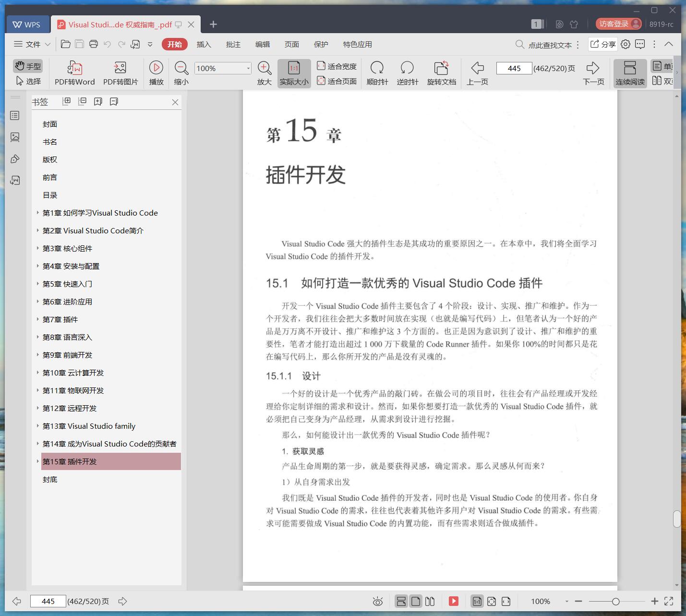Image resolution: width=686 pixels, height=616 pixels.
Task: Click the 访客登录 login button
Action: [619, 24]
